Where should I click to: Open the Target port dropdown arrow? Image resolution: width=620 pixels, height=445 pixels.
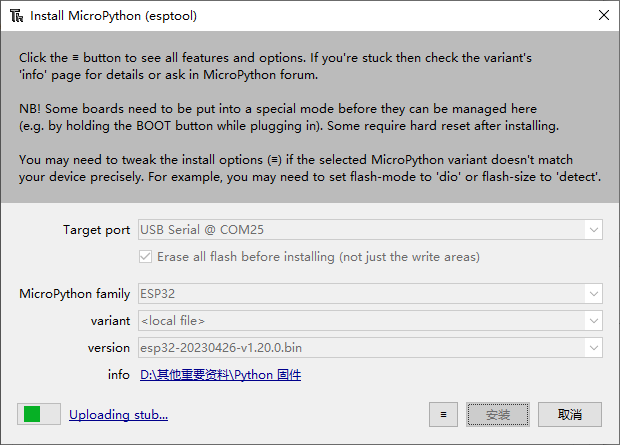coord(593,229)
